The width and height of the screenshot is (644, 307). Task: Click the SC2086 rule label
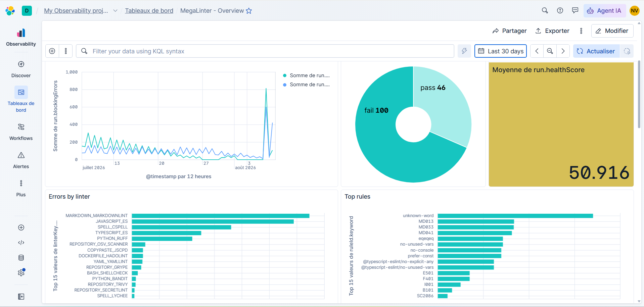pos(425,296)
